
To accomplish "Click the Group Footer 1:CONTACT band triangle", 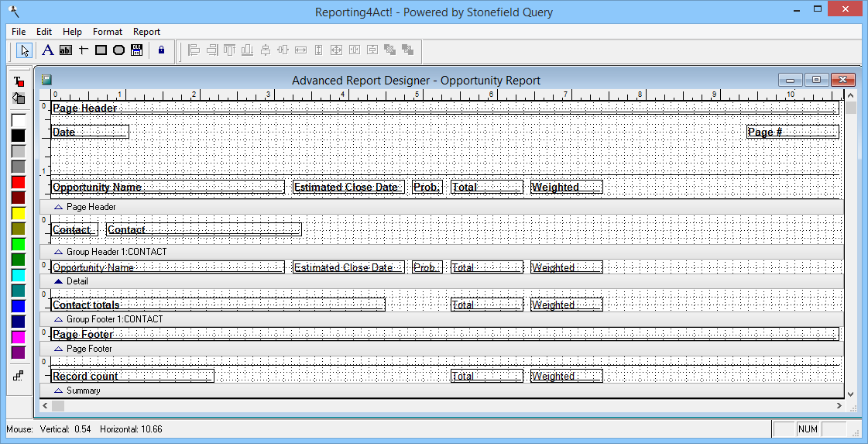I will coord(58,320).
